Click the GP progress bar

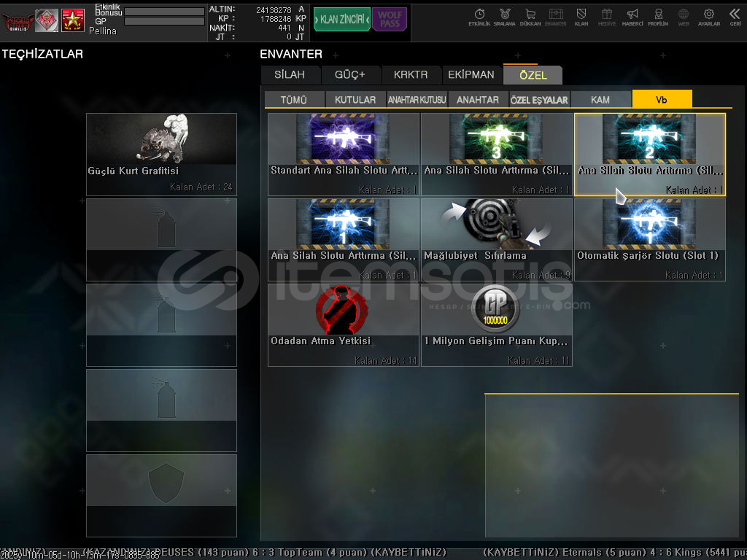tap(164, 21)
